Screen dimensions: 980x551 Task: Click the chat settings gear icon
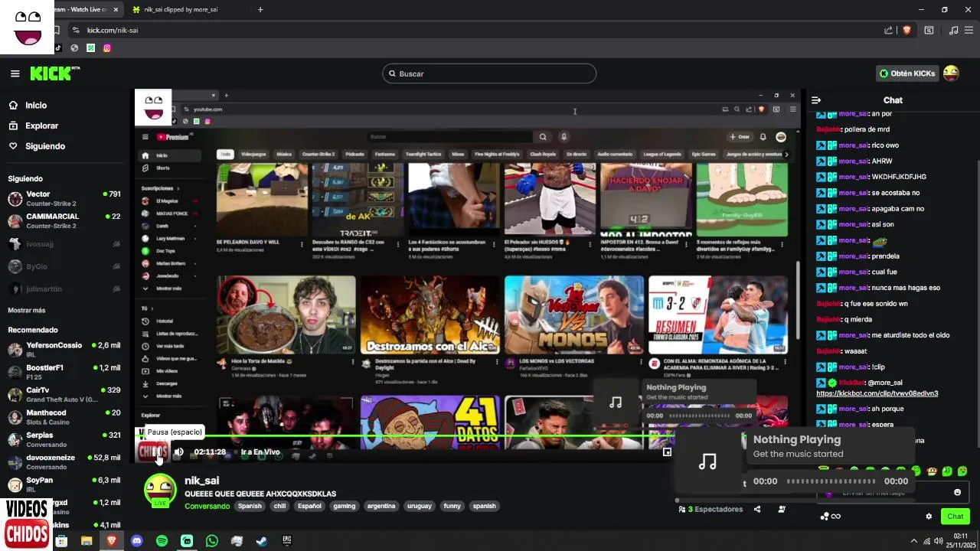pyautogui.click(x=929, y=517)
